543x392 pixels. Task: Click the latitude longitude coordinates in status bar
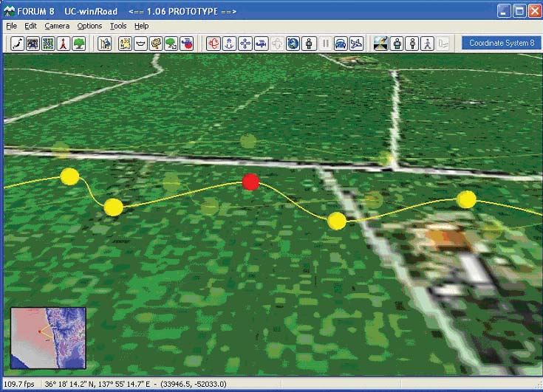[x=135, y=384]
